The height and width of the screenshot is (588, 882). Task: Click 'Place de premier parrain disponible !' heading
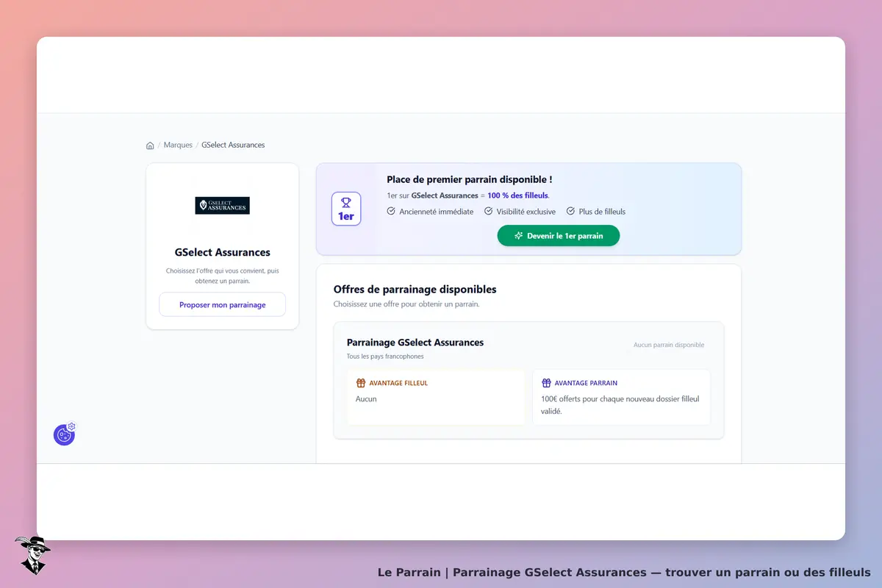[x=470, y=179]
